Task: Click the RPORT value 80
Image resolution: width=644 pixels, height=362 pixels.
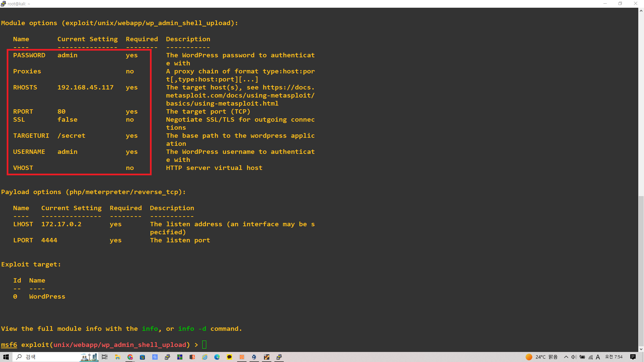Action: click(61, 112)
